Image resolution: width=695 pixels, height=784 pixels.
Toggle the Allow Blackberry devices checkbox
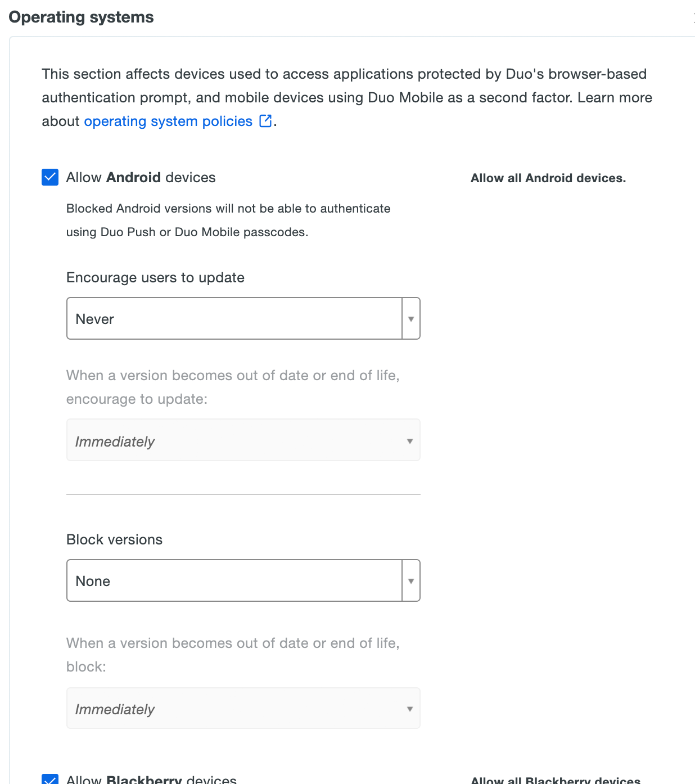pos(50,780)
